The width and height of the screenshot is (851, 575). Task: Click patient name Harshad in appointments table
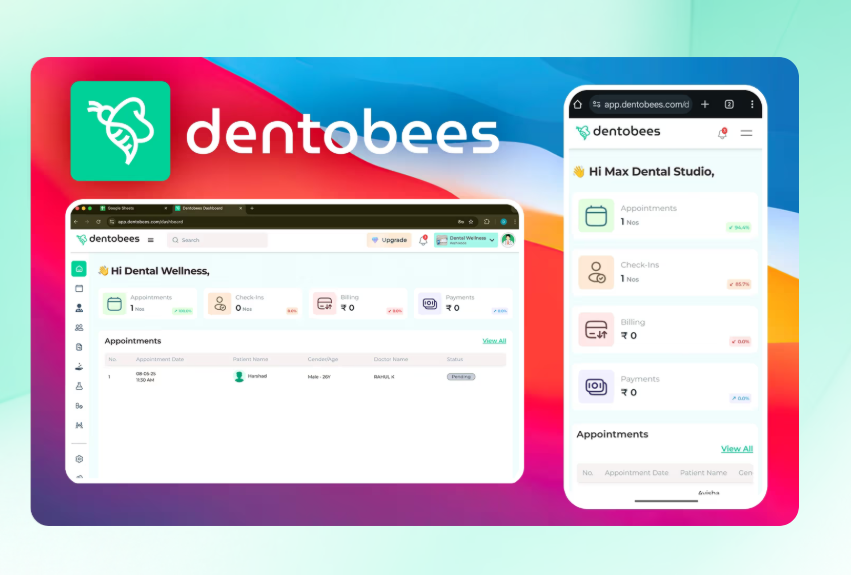pyautogui.click(x=257, y=376)
